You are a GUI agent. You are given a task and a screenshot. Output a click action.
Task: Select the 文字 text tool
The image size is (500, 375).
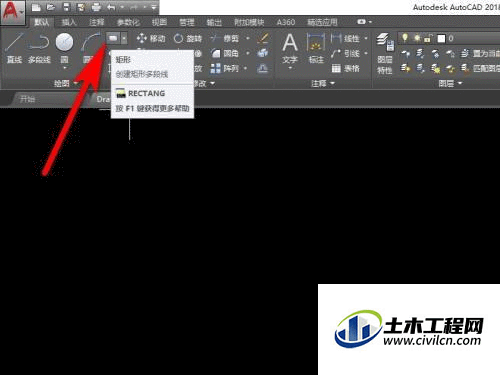290,48
